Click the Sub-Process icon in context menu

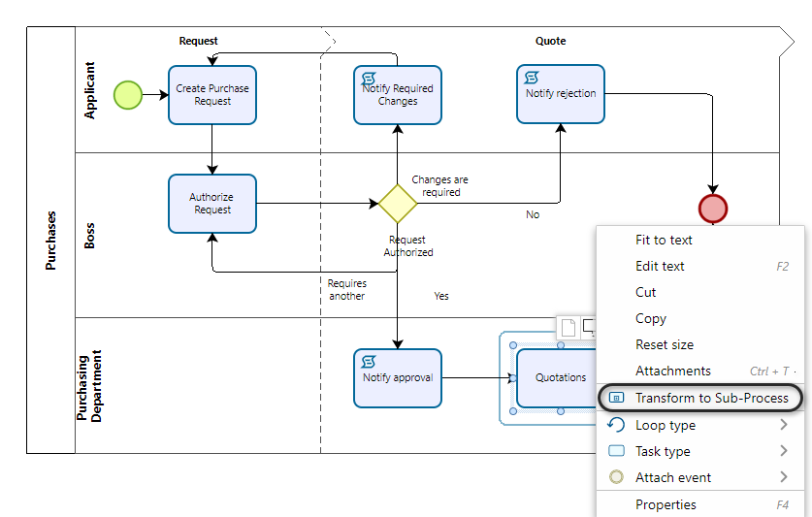tap(616, 399)
